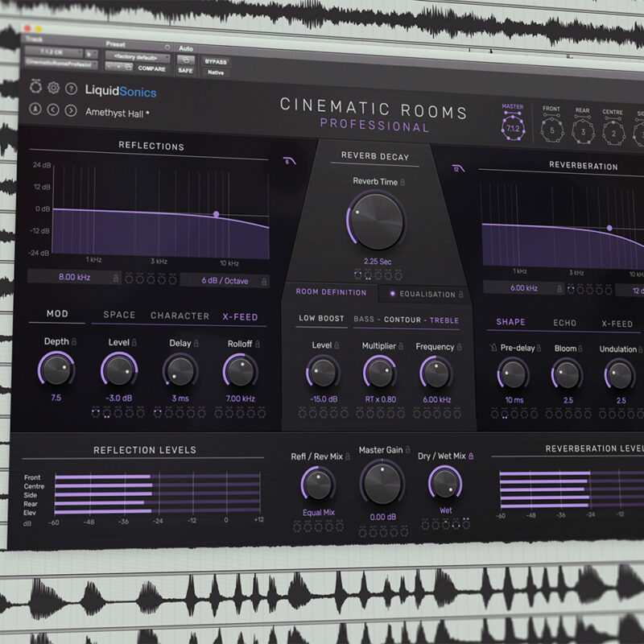Click the tempo sync icon beside Pre-delay
Screen dimensions: 644x644
tap(493, 348)
